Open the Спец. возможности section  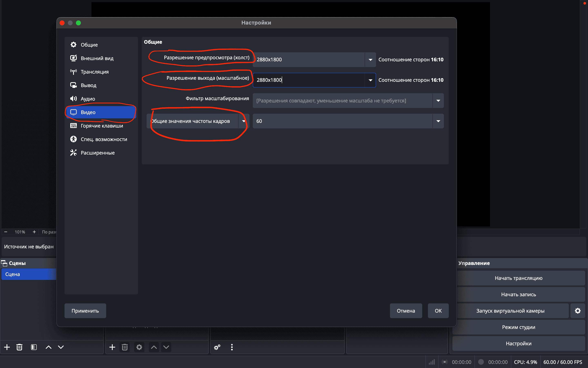(101, 139)
